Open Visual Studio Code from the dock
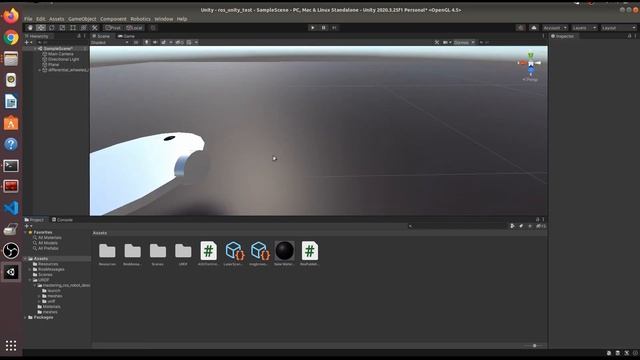The height and width of the screenshot is (360, 640). (x=11, y=208)
